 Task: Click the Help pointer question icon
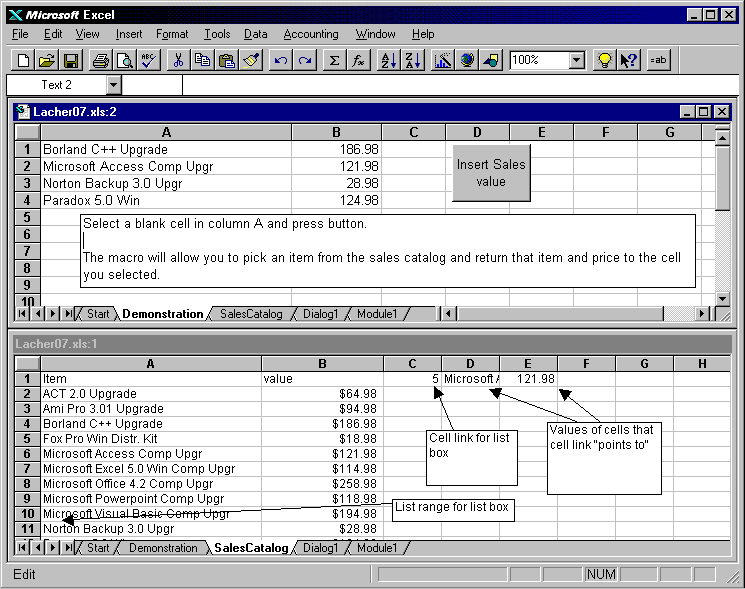pyautogui.click(x=629, y=60)
